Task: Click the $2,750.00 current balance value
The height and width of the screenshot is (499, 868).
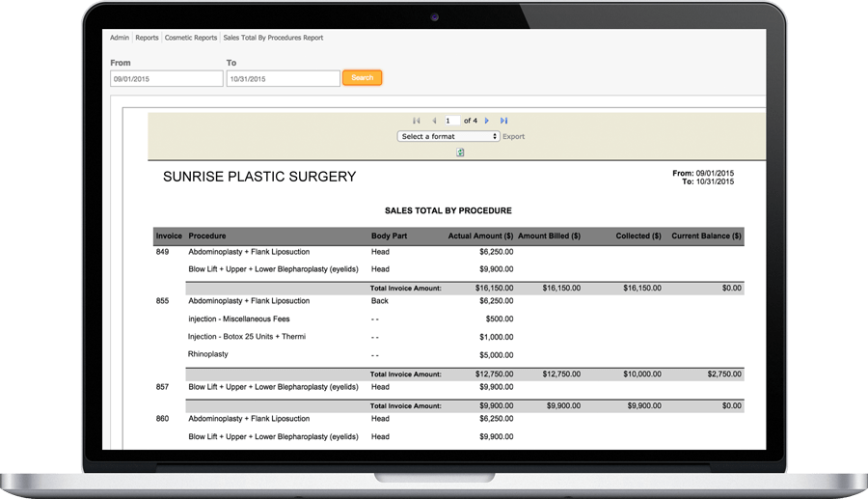Action: pos(724,374)
